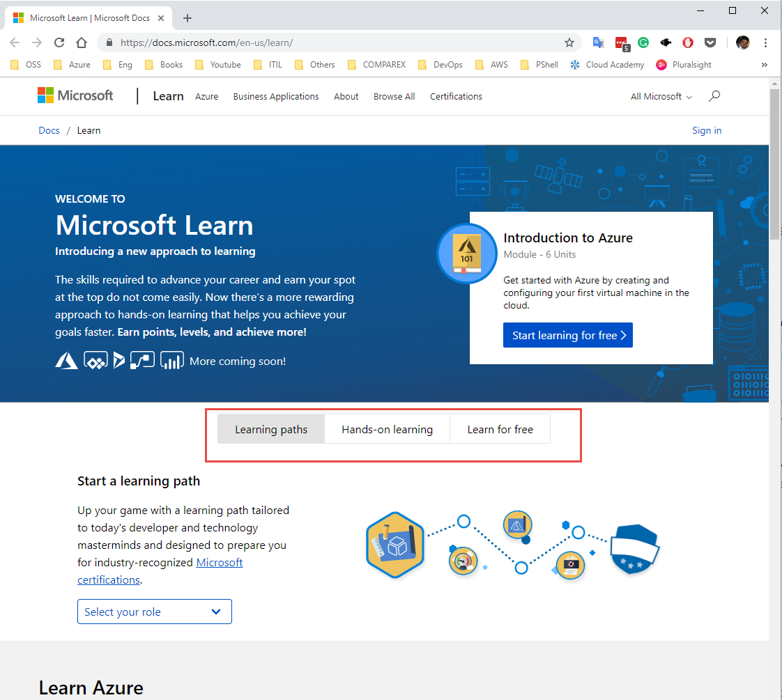The height and width of the screenshot is (700, 782).
Task: Open the About navigation item
Action: pyautogui.click(x=346, y=96)
